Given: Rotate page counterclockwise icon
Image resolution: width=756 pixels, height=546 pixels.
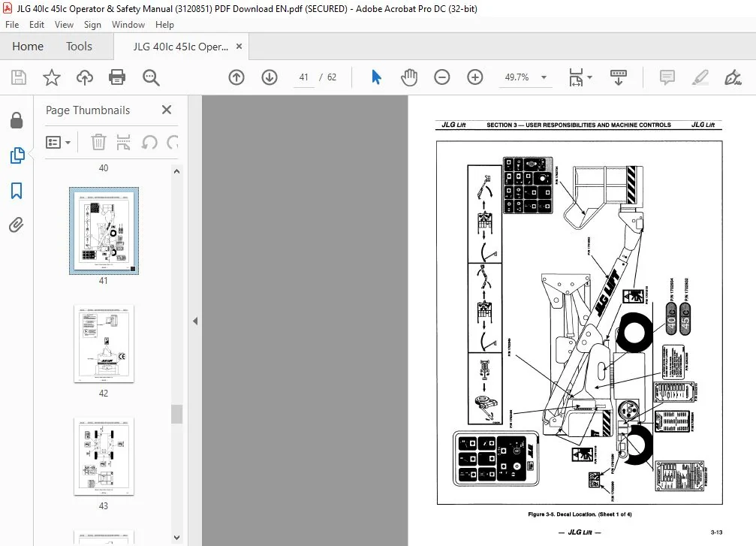Looking at the screenshot, I should pos(149,142).
